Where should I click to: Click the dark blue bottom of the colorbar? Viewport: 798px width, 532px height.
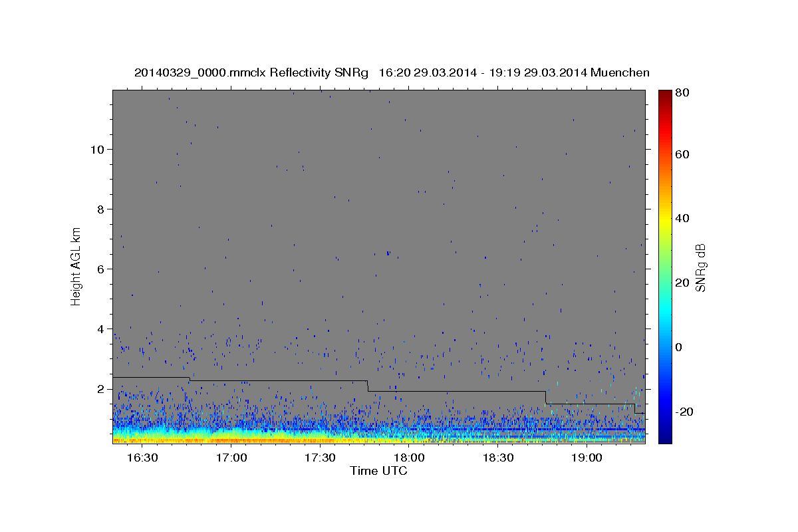pos(665,439)
